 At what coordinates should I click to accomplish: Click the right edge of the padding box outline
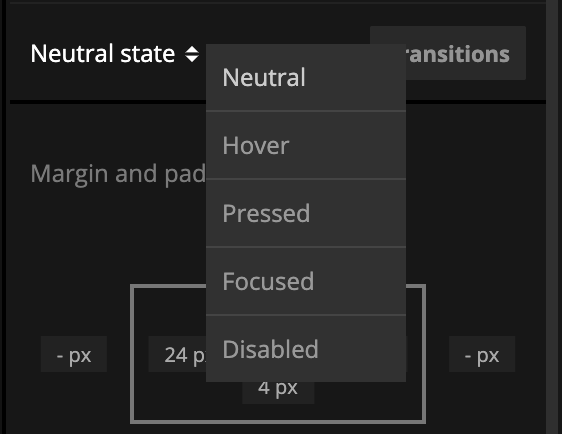424,354
